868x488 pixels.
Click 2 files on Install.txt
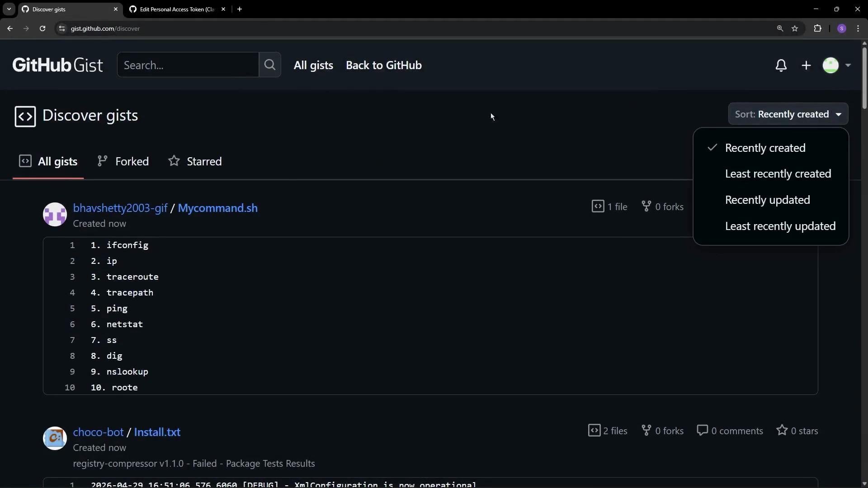point(608,431)
